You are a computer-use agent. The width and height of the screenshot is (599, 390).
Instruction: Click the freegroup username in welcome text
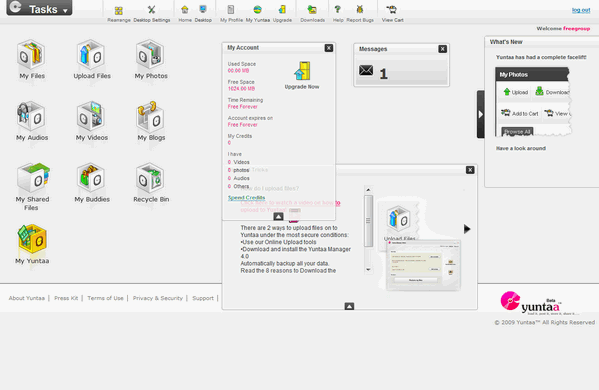[x=576, y=29]
